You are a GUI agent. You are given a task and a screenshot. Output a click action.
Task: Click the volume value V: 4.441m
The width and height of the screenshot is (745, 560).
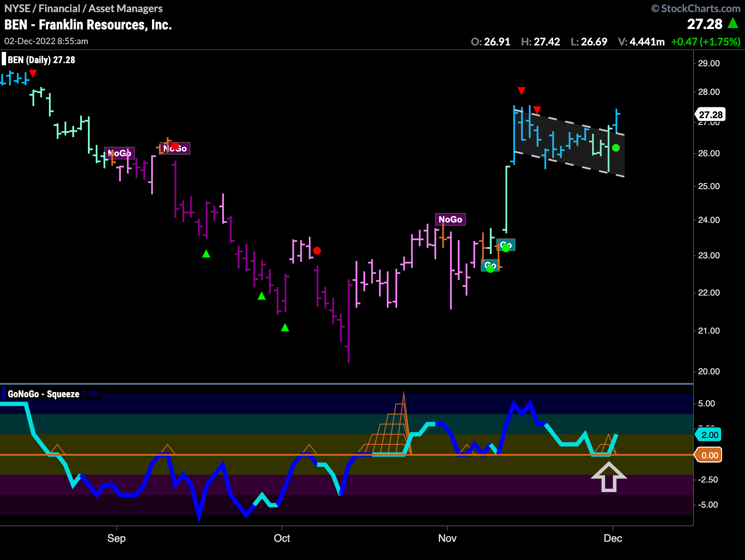pos(641,42)
